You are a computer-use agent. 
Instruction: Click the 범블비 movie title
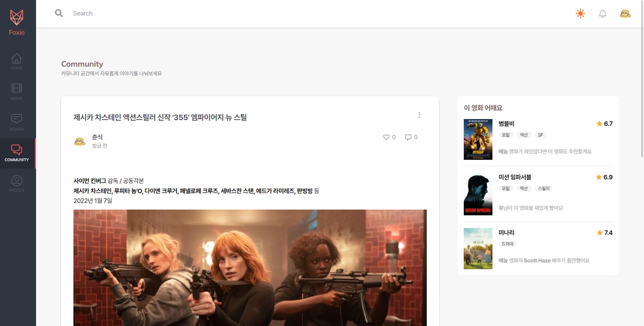click(x=506, y=124)
